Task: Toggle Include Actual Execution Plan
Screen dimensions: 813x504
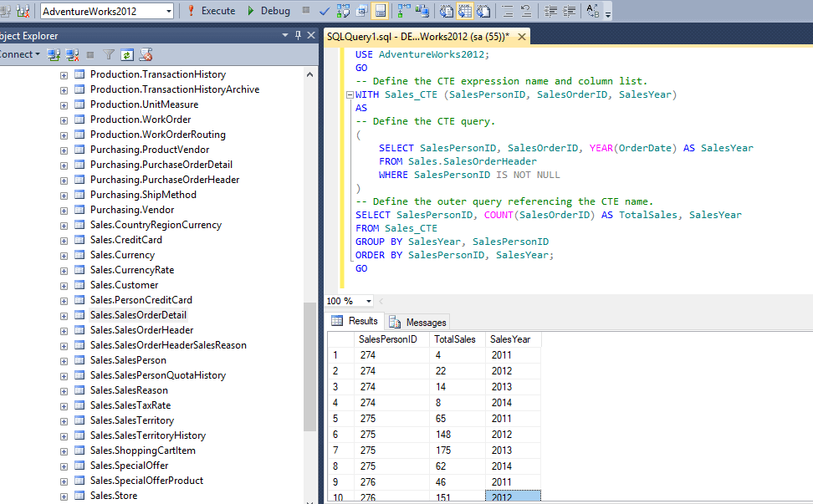Action: (403, 11)
